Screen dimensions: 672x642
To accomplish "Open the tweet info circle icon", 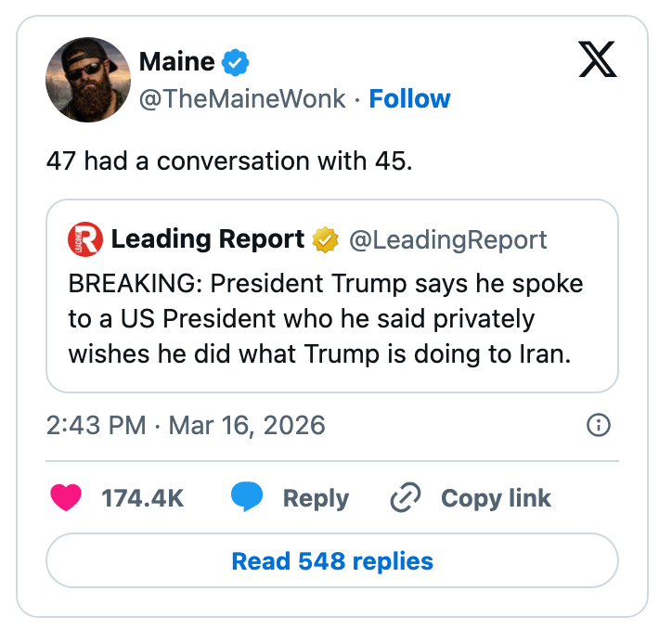I will 600,426.
